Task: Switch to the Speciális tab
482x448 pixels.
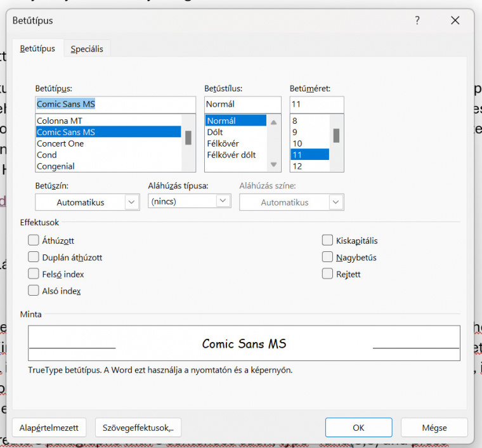Action: click(x=87, y=49)
